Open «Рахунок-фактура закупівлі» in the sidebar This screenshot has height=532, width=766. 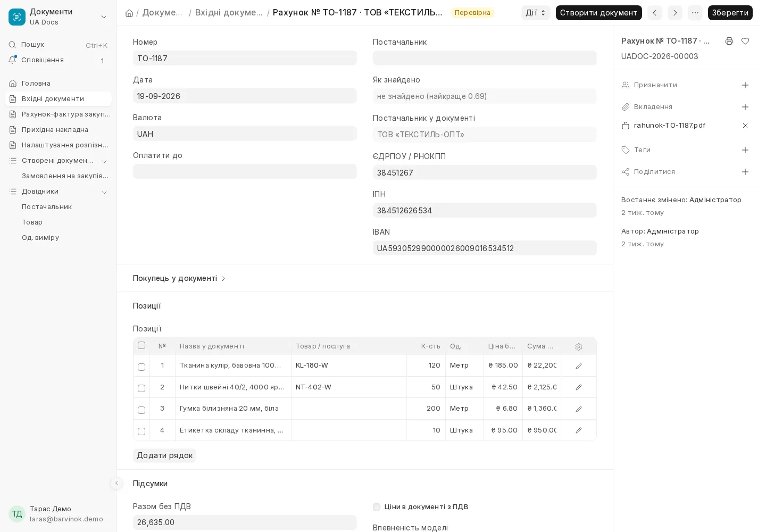pyautogui.click(x=59, y=114)
